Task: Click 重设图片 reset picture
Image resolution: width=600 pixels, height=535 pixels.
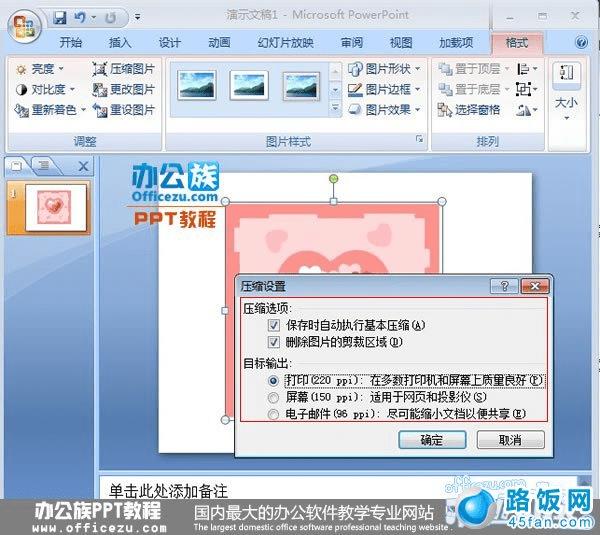Action: point(123,110)
